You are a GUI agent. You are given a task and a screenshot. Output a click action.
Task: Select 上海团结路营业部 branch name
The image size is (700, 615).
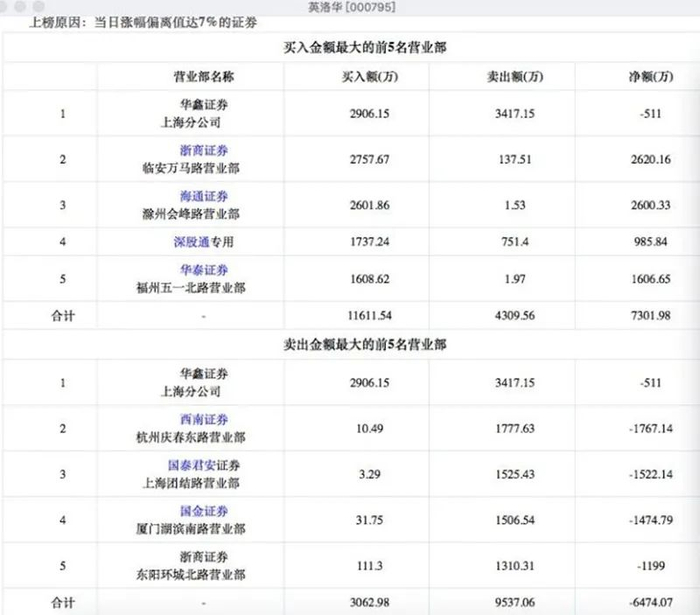191,483
